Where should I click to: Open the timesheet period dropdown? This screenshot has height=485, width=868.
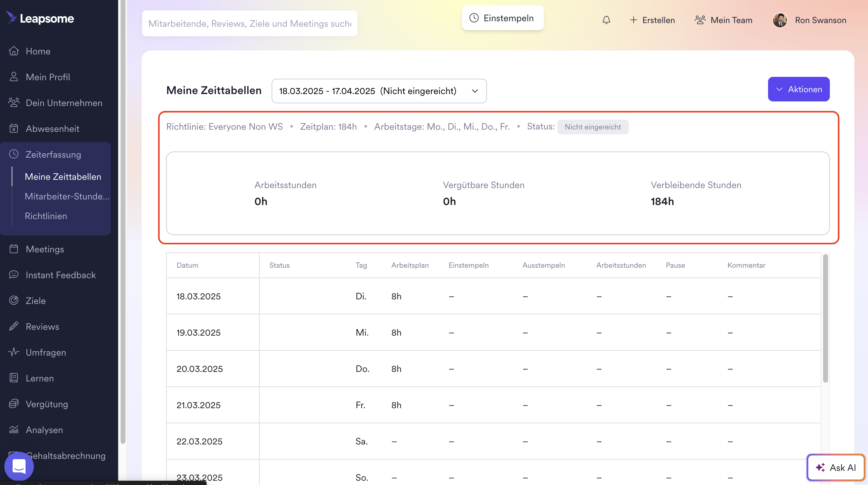pos(379,91)
